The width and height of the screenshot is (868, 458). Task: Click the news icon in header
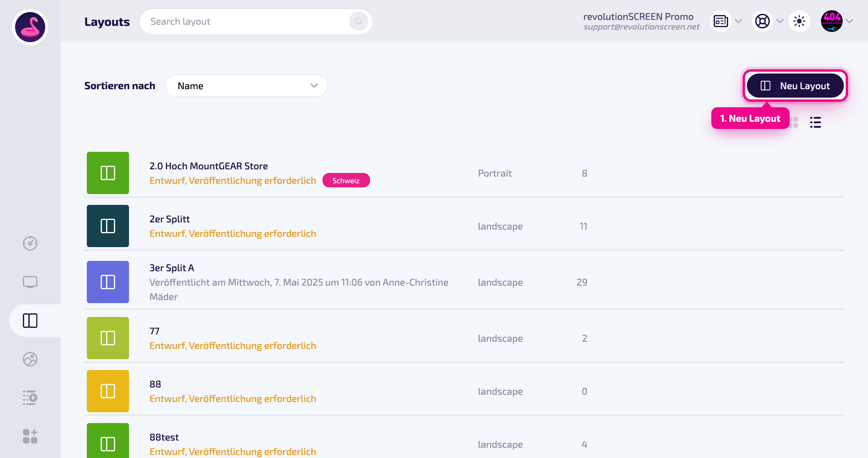click(720, 21)
